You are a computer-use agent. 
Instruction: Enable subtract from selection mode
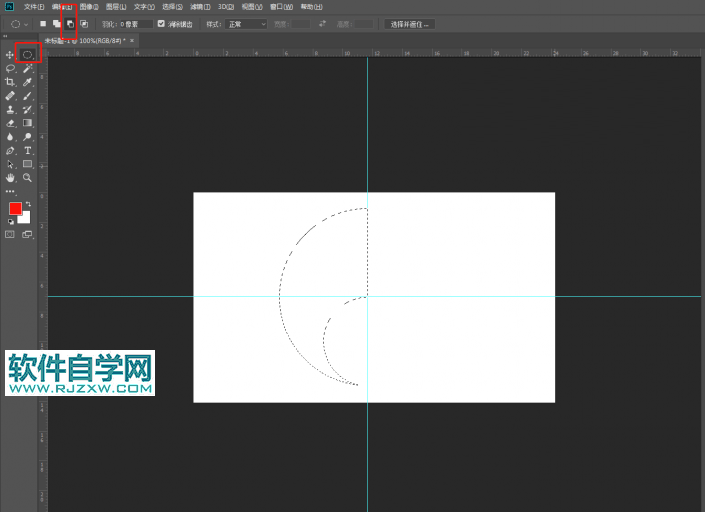coord(70,23)
